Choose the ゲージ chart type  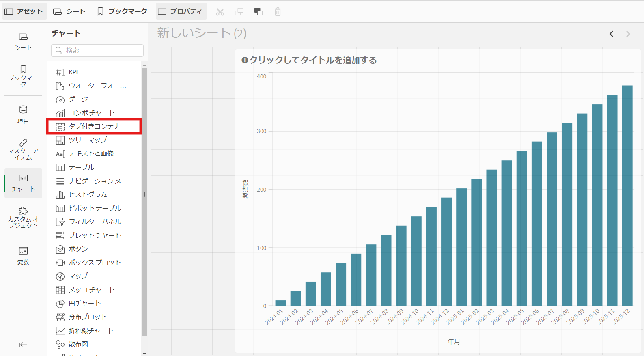(94, 99)
